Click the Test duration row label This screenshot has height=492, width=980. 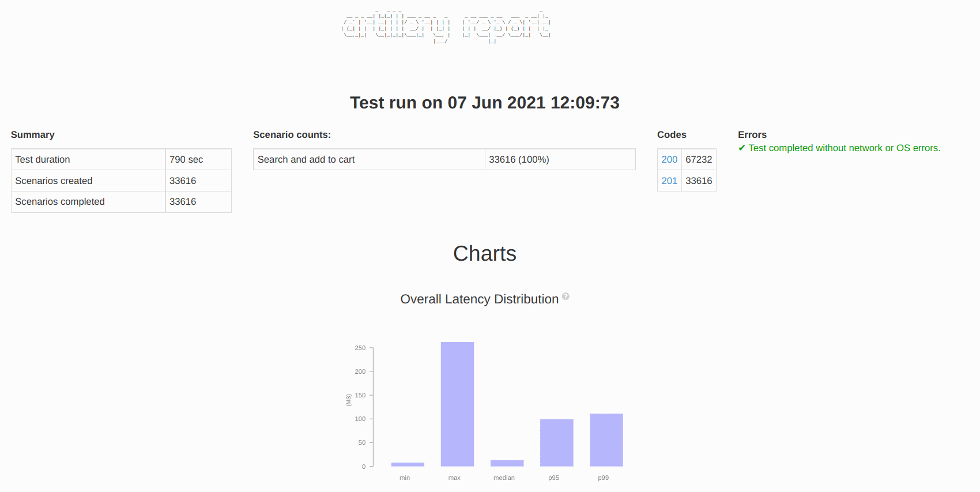tap(43, 160)
